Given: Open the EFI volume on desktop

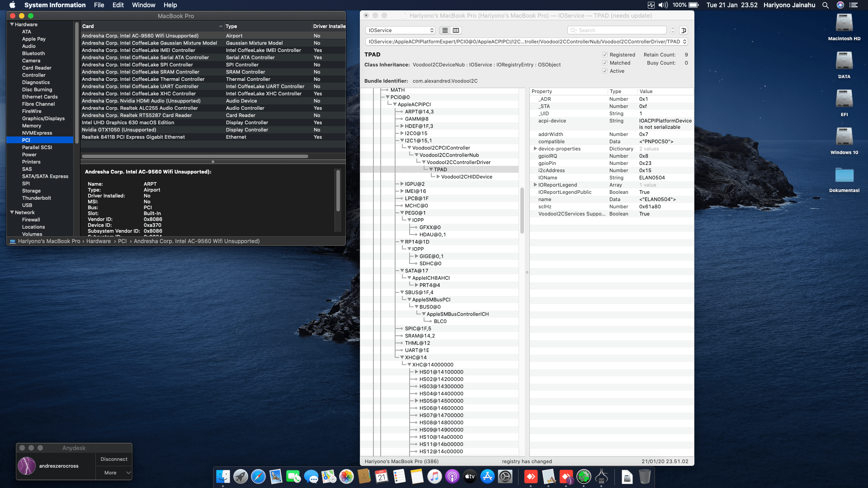Looking at the screenshot, I should 844,99.
